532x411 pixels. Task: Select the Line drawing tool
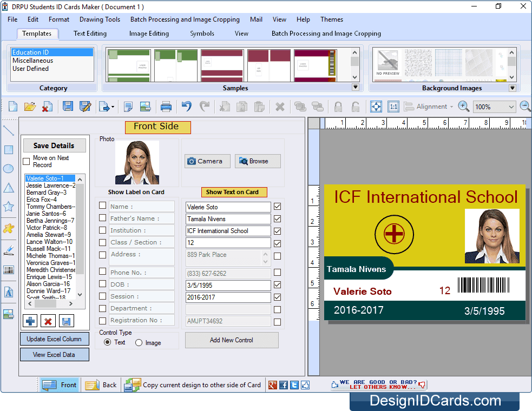[x=9, y=130]
